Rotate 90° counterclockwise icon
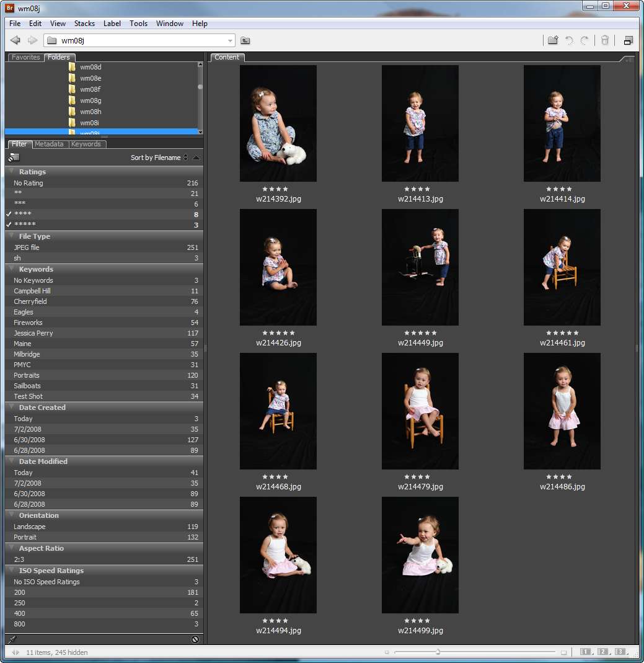Viewport: 644px width, 663px height. [569, 40]
